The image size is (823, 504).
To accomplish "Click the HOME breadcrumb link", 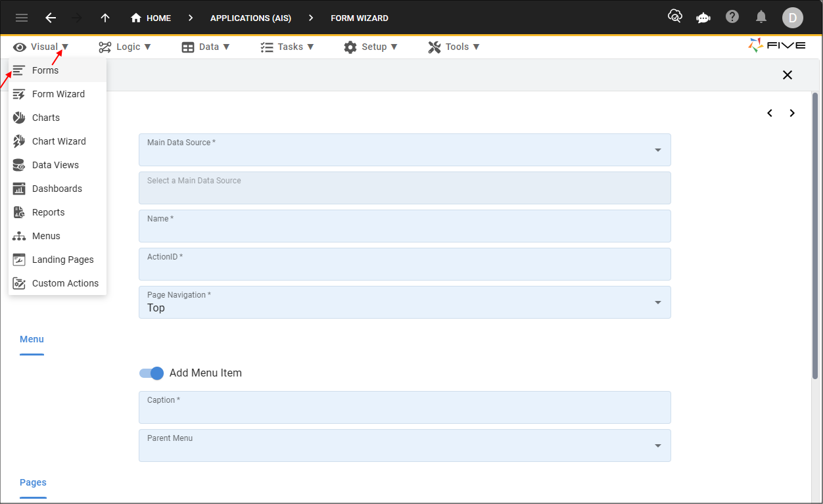I will [151, 18].
